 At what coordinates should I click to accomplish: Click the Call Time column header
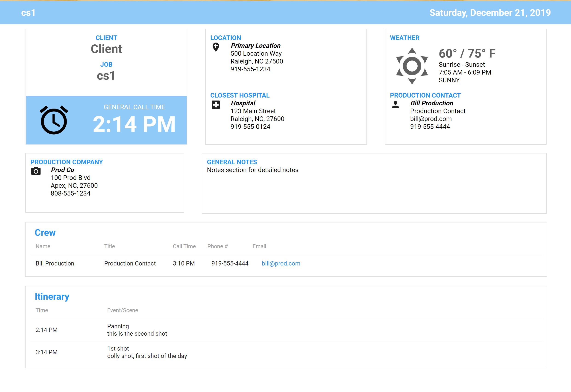click(184, 246)
